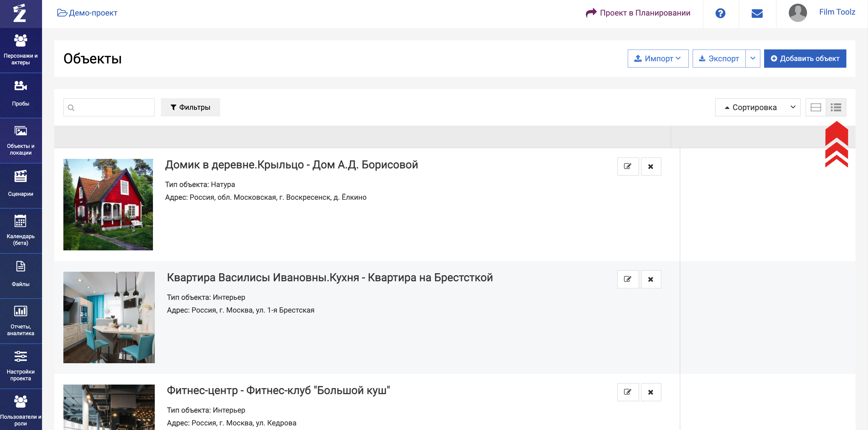
Task: Open fitness center thumbnail image
Action: (x=109, y=407)
